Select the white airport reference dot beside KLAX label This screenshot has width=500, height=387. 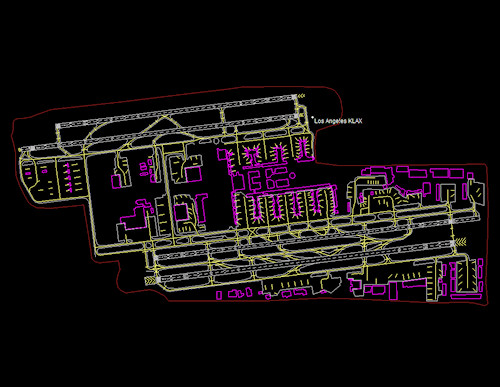coord(312,117)
